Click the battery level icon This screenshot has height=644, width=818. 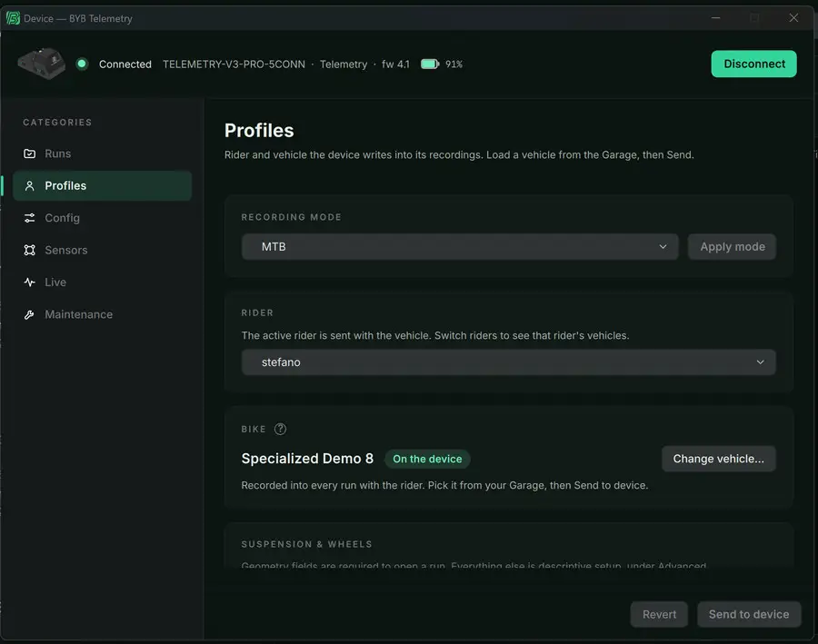430,64
